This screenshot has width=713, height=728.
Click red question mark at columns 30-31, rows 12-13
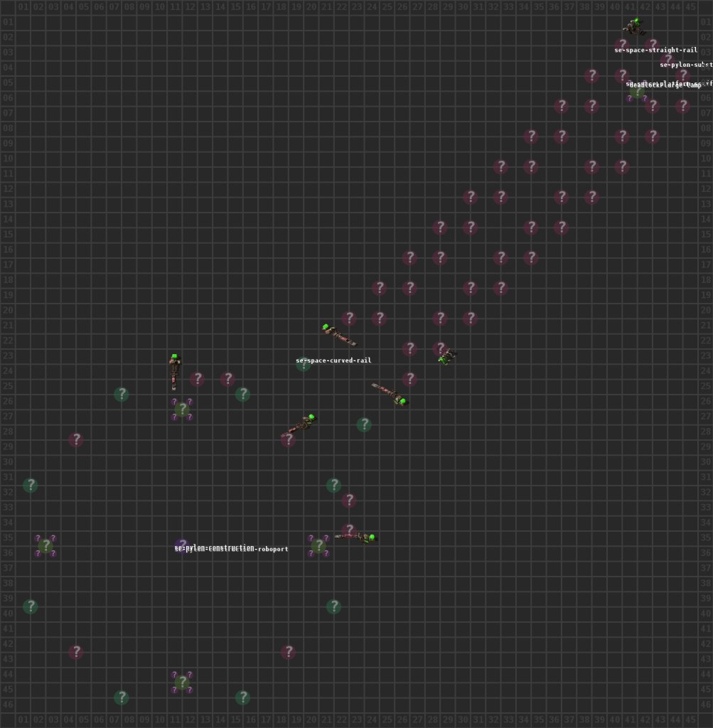click(470, 197)
